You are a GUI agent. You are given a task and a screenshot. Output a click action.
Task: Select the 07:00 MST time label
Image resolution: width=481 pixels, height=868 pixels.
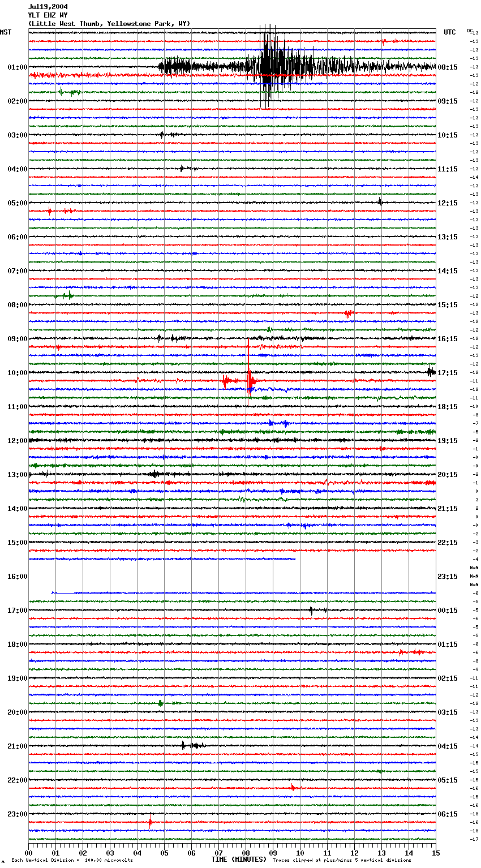tap(18, 271)
